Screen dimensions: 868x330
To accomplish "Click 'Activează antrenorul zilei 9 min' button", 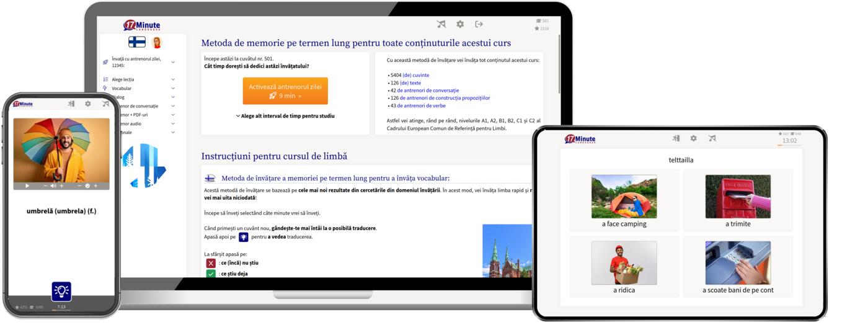I will click(x=285, y=91).
